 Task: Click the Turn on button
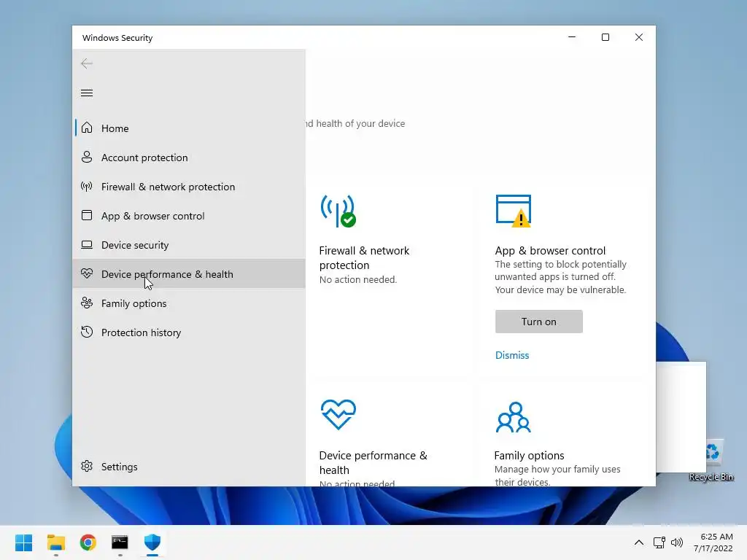[539, 322]
